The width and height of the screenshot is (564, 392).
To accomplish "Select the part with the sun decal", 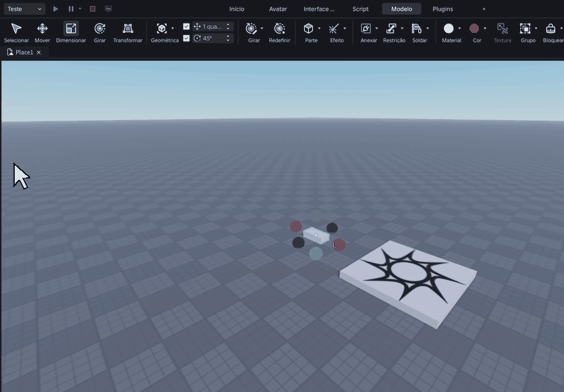I will coord(409,283).
